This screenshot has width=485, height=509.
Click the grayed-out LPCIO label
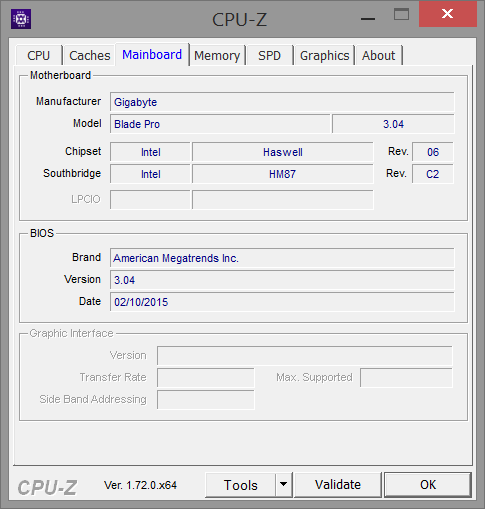pos(86,199)
